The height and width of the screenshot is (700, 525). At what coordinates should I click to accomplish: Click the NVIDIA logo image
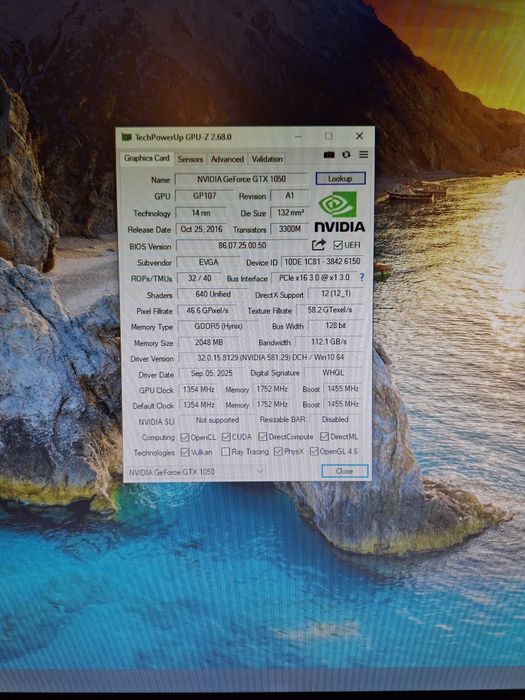tap(340, 212)
